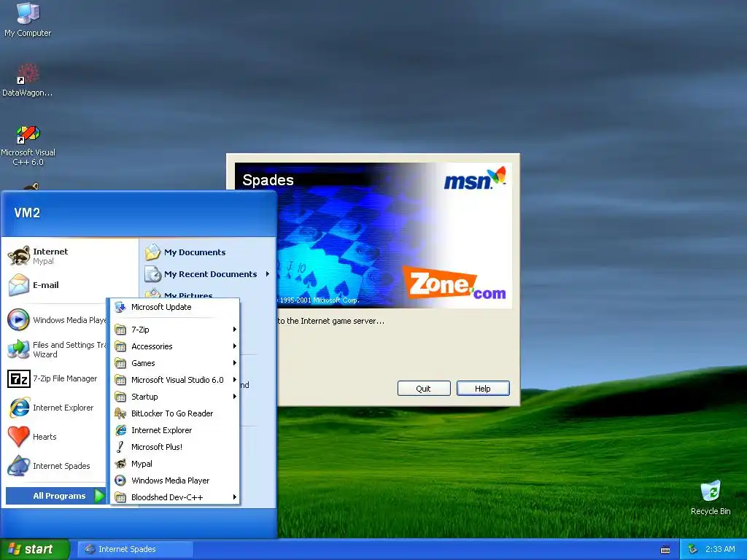Open the Accessories folder entry

pyautogui.click(x=175, y=346)
